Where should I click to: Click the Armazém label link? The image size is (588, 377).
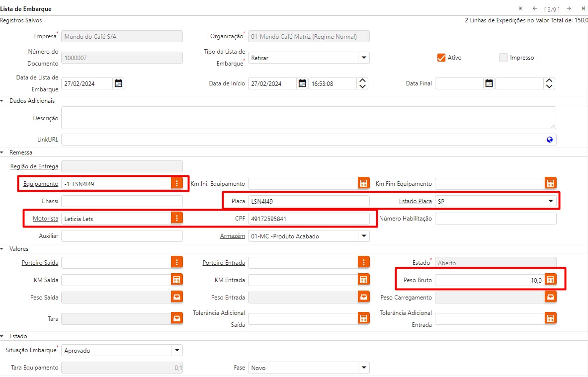pyautogui.click(x=232, y=236)
